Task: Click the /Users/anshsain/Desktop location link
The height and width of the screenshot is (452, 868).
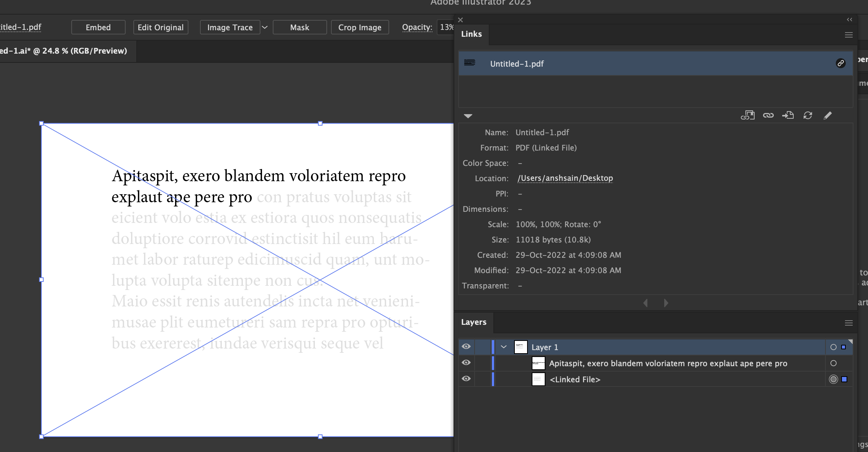Action: click(565, 178)
